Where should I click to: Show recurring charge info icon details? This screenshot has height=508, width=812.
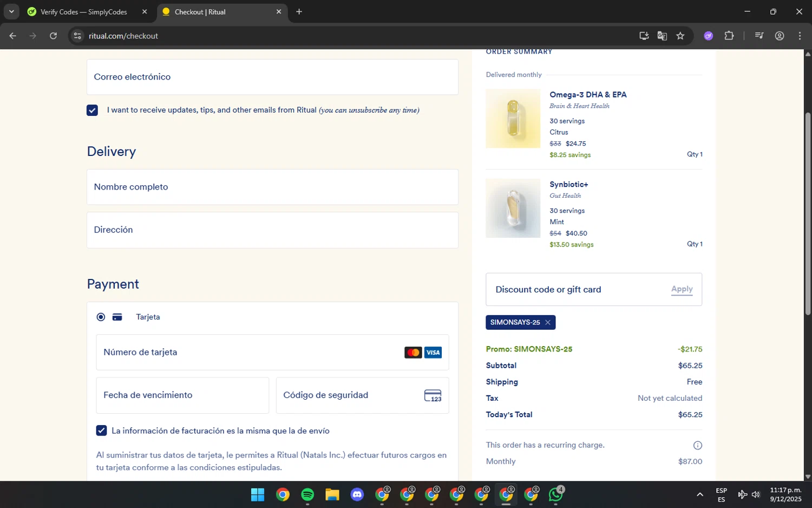[x=698, y=445]
